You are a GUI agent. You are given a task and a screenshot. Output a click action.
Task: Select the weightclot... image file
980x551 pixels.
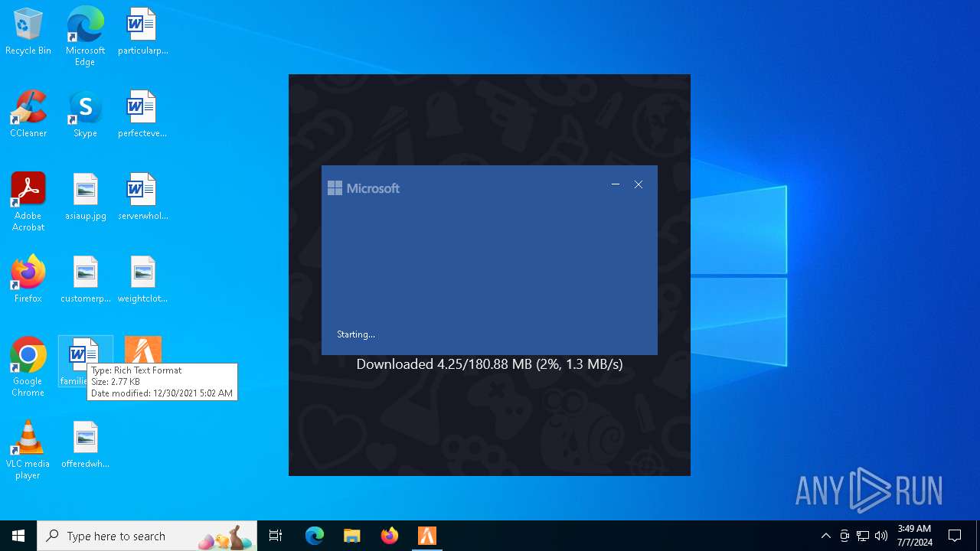coord(142,279)
